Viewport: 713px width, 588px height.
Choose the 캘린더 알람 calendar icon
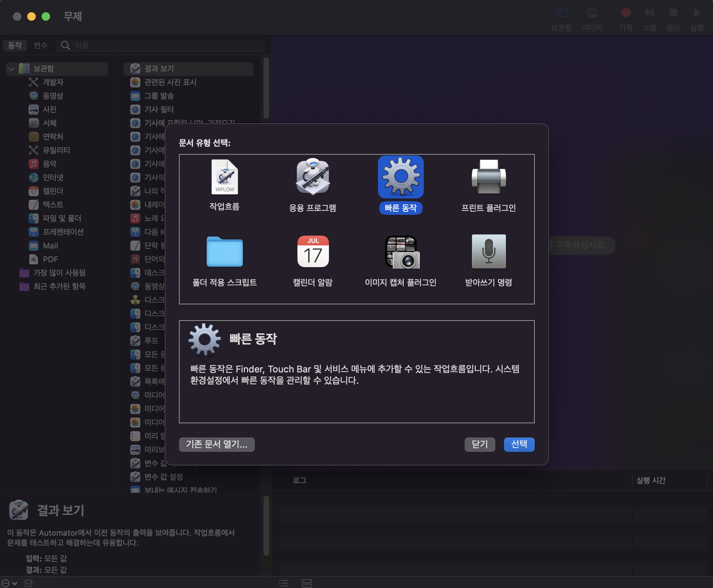(x=312, y=252)
